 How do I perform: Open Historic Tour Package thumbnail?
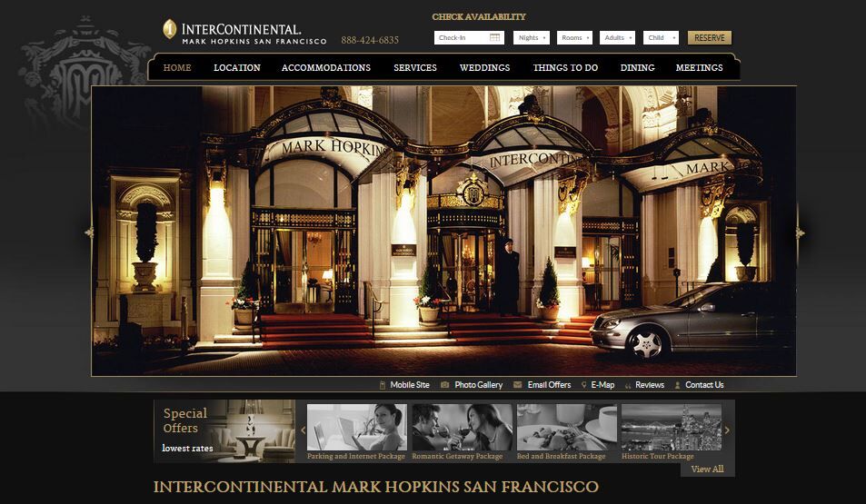pyautogui.click(x=672, y=427)
